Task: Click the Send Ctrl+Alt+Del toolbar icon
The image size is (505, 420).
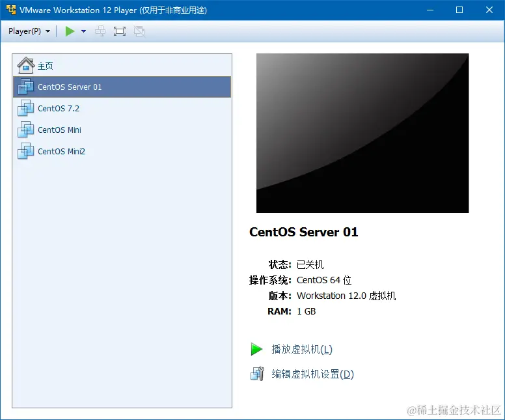Action: 100,31
